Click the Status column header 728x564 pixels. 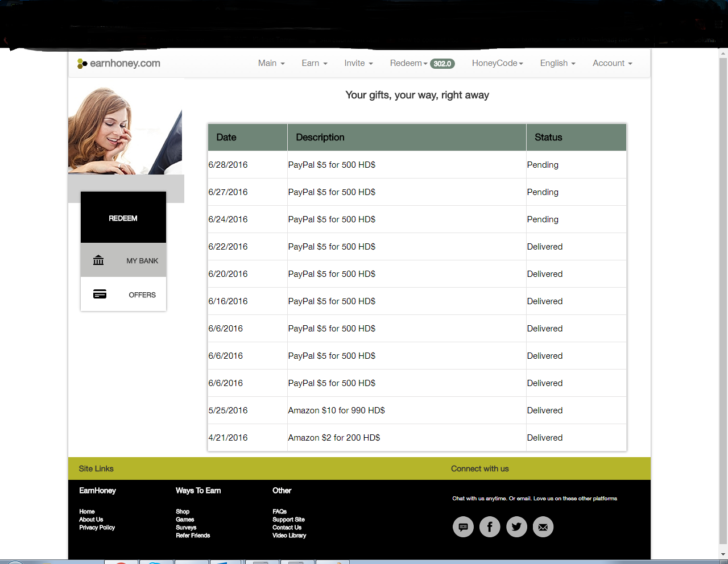(576, 137)
